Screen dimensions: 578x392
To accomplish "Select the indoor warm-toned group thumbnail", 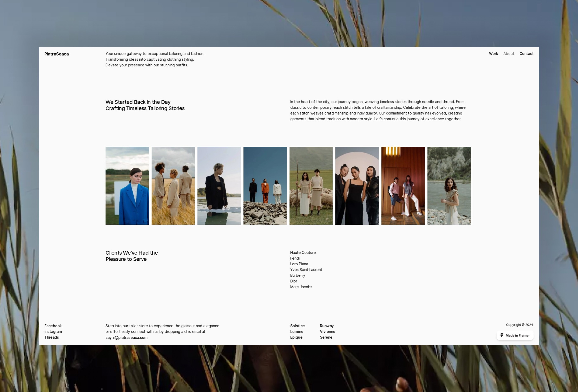I will (x=403, y=185).
